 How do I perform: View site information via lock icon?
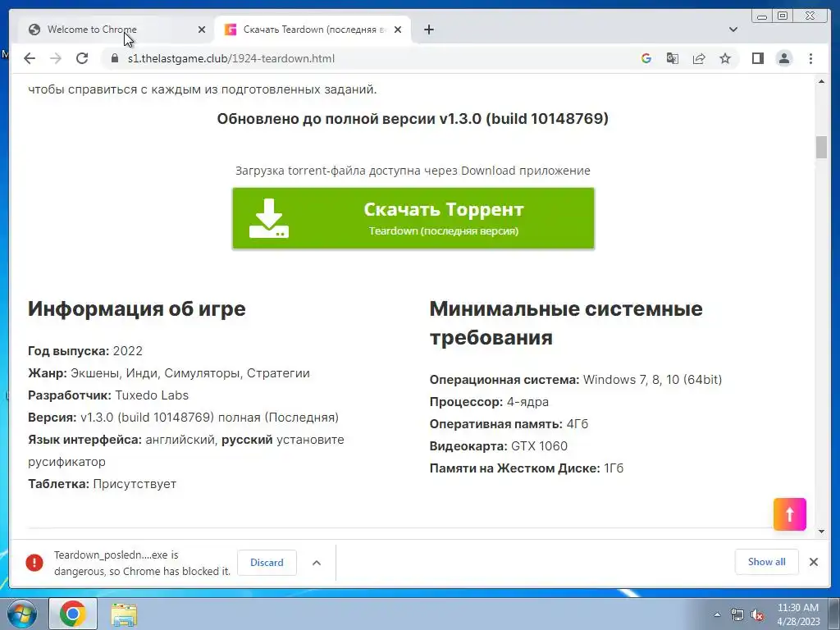(114, 58)
